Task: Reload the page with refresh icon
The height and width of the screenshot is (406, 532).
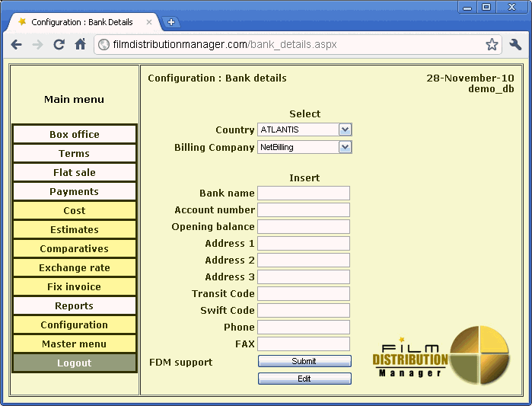Action: [x=59, y=45]
